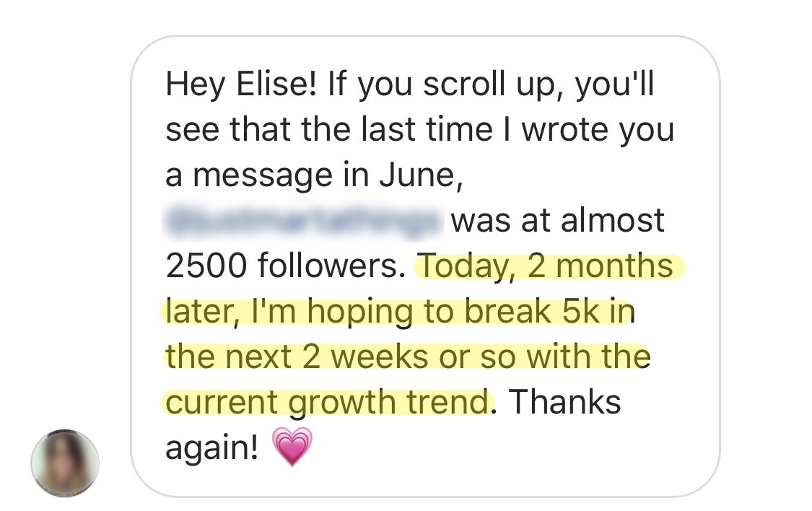Image resolution: width=812 pixels, height=511 pixels.
Task: Click the pink heart emoji
Action: click(x=292, y=447)
